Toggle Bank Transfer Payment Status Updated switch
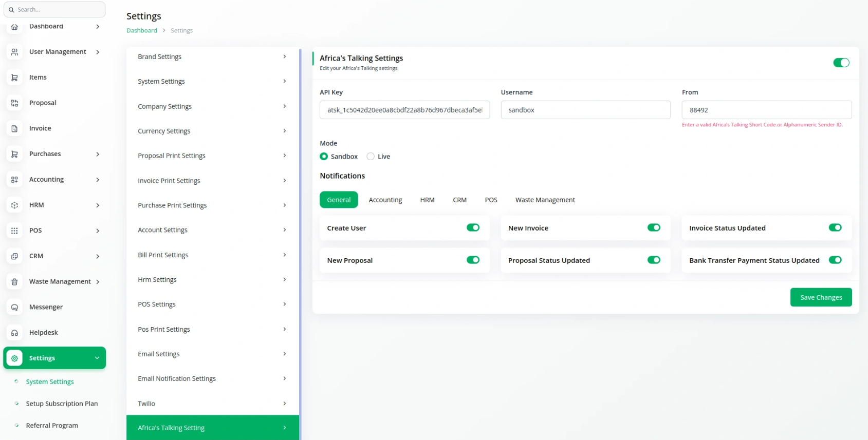Screen dimensions: 868x440 (x=835, y=260)
